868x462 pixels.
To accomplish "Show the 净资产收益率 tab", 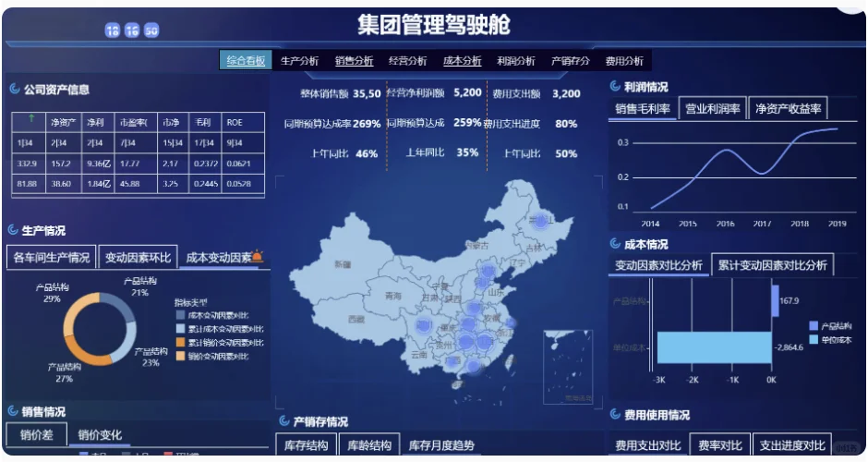I will (789, 109).
